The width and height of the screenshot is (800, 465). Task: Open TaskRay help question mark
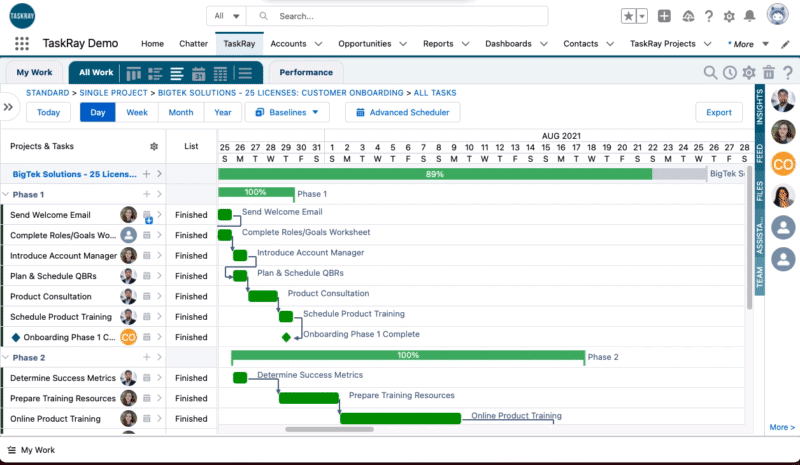(x=788, y=72)
